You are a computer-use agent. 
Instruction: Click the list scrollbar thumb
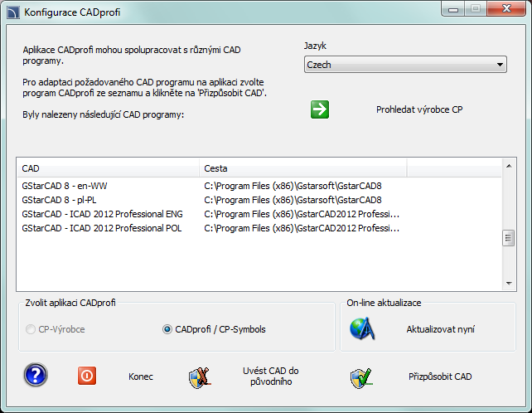(x=508, y=238)
